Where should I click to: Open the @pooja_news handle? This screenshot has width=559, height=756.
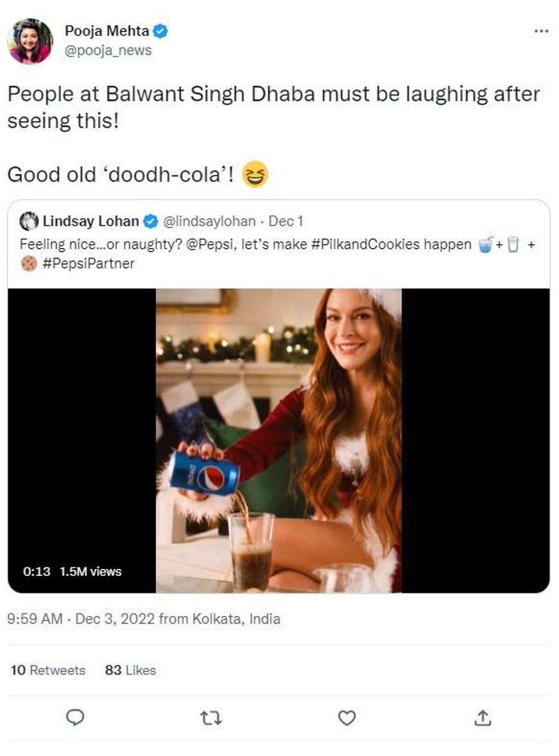108,50
